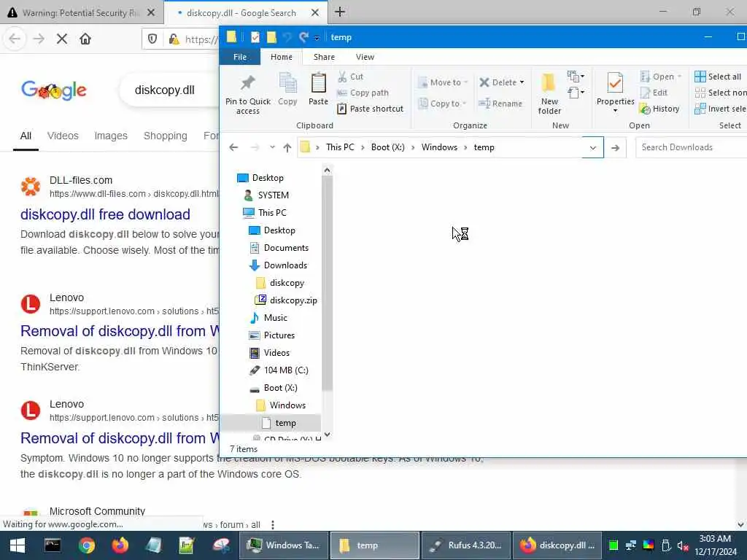Click Pin to Quick access icon
This screenshot has height=560, width=747.
247,94
